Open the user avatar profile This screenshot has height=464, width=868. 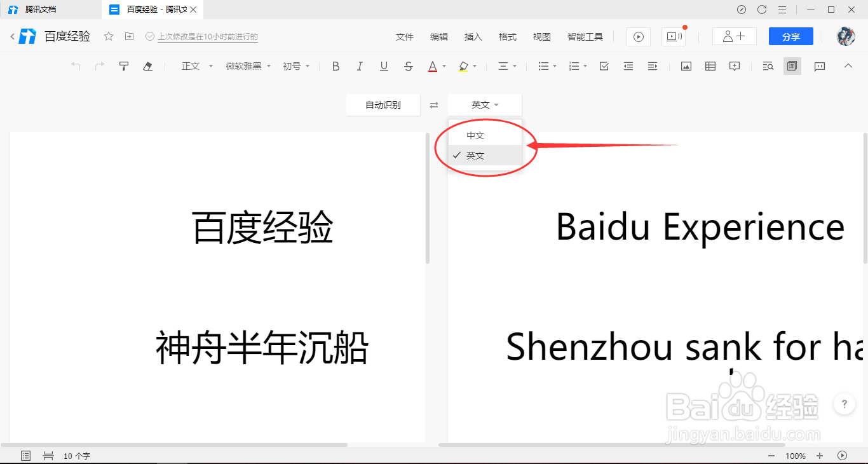pyautogui.click(x=846, y=36)
